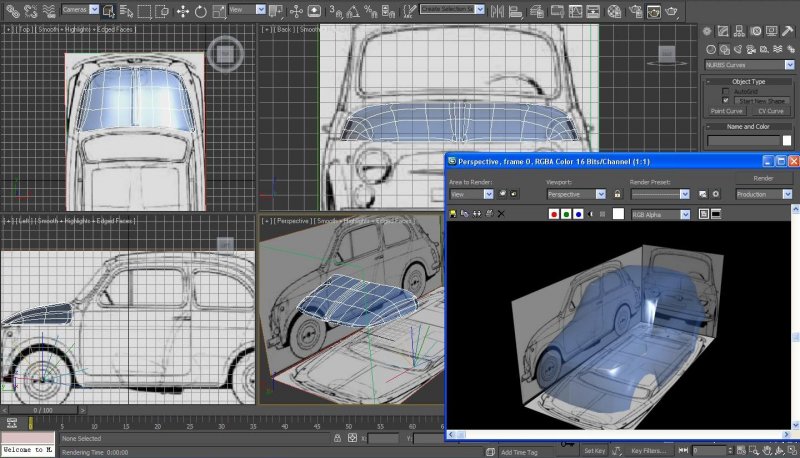Open the Production render mode dropdown
Viewport: 800px width, 458px height.
pyautogui.click(x=788, y=194)
